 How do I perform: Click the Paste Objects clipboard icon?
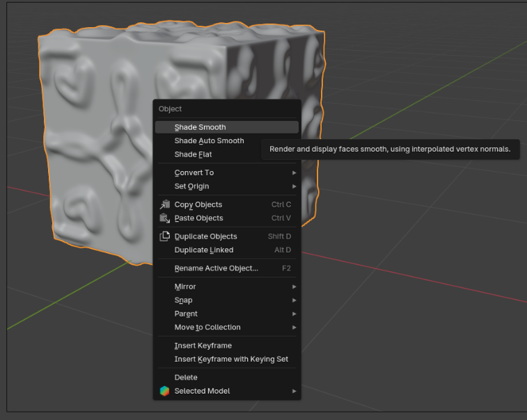[164, 218]
